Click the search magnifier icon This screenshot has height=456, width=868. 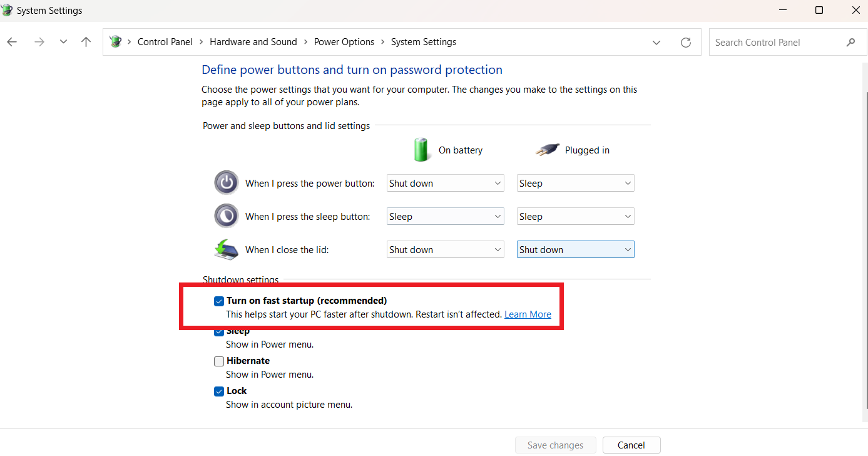pos(850,43)
